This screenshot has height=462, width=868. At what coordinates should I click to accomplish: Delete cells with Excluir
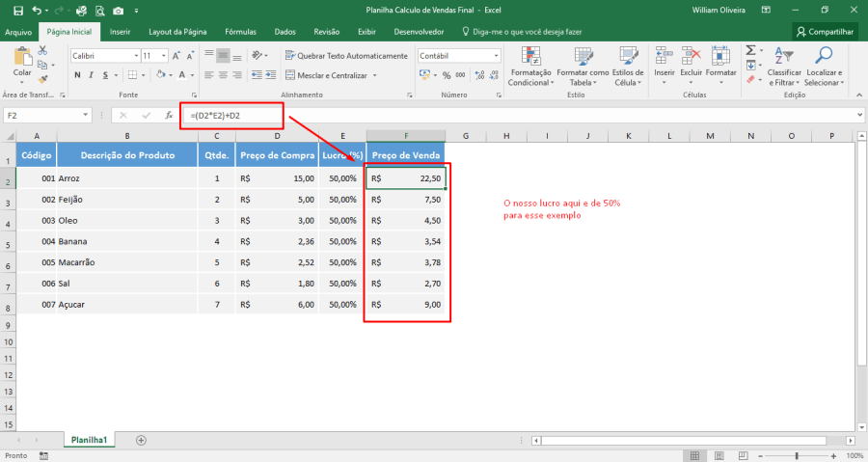pos(691,66)
